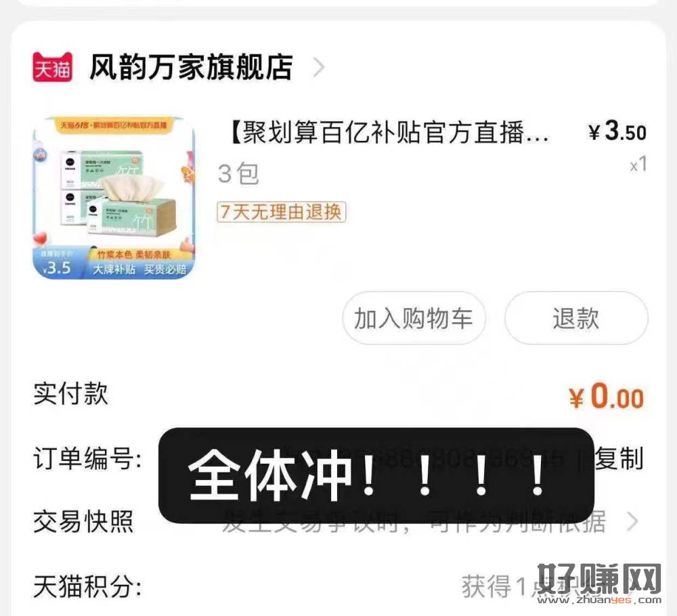
Task: Expand the chevron beside the store name
Action: coord(319,68)
